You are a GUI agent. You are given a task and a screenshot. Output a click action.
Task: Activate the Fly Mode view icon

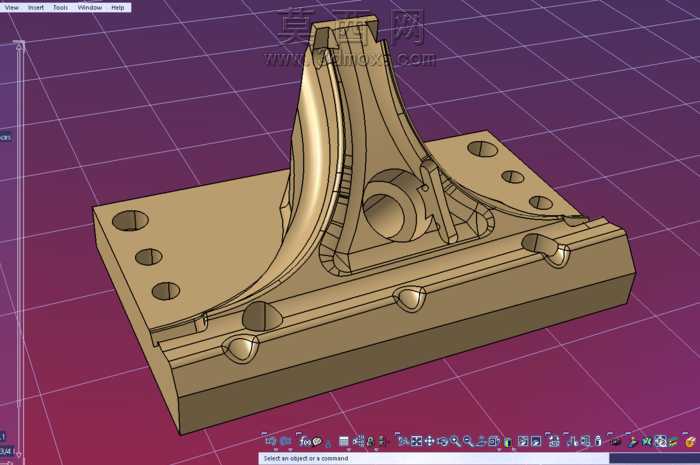(x=404, y=442)
